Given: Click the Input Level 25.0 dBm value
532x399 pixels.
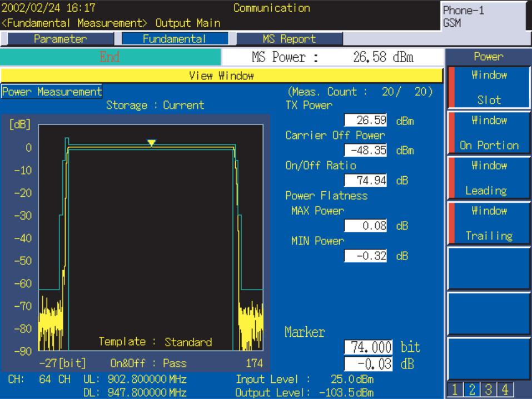Looking at the screenshot, I should coord(305,380).
